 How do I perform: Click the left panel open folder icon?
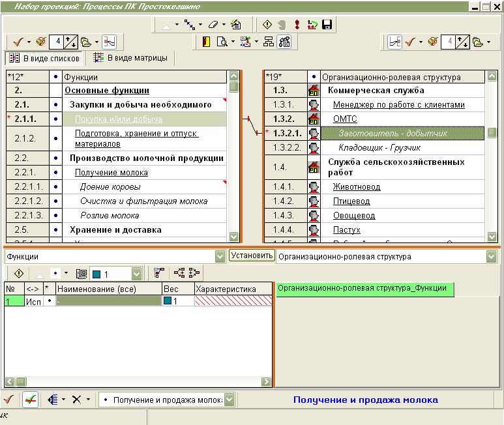point(86,42)
